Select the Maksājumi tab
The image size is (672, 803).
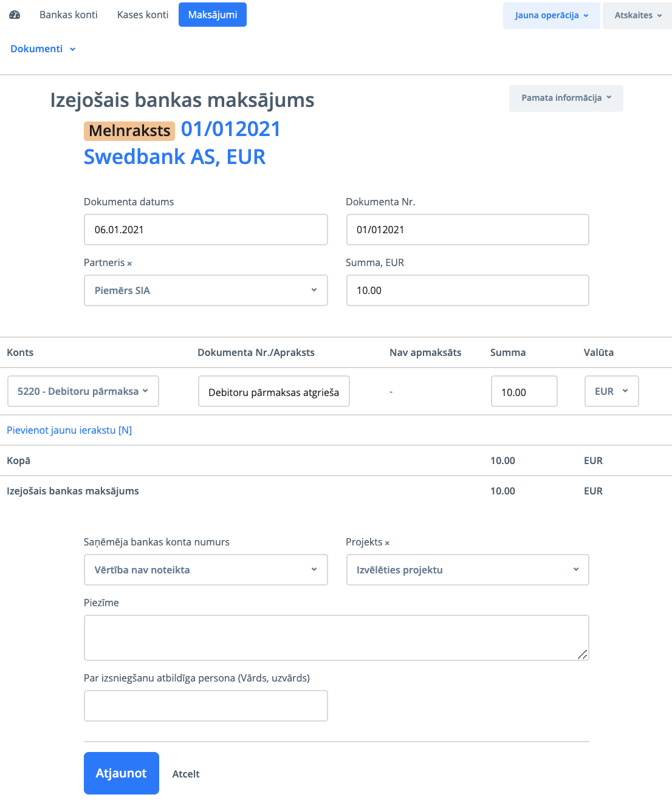pyautogui.click(x=213, y=15)
